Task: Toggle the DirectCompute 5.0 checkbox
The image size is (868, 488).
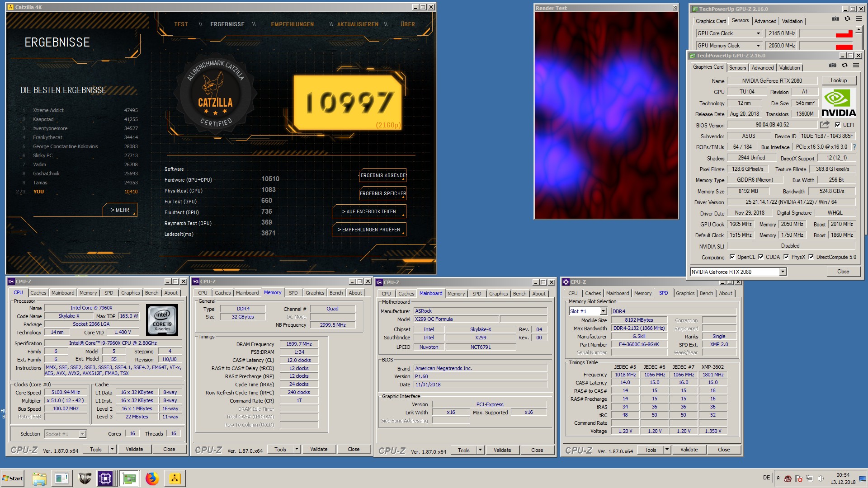Action: click(811, 257)
